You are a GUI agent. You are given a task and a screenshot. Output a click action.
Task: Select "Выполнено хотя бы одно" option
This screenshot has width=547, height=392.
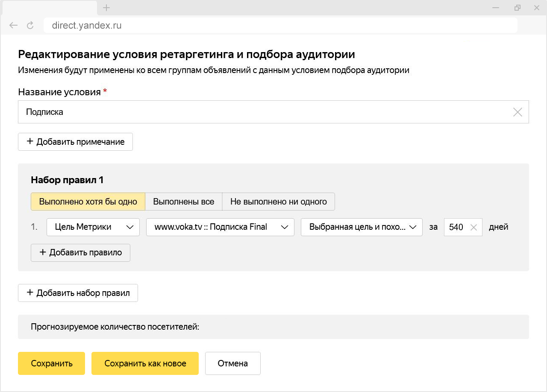tap(88, 202)
